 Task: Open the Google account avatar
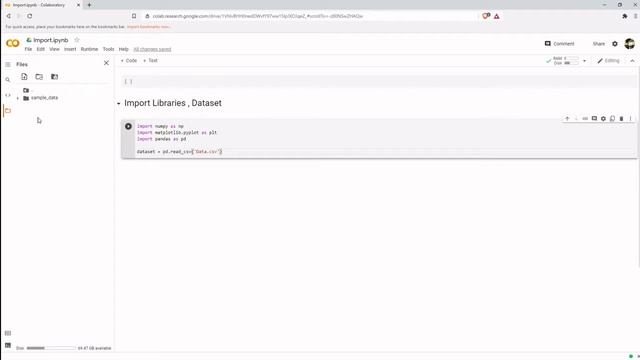[629, 44]
